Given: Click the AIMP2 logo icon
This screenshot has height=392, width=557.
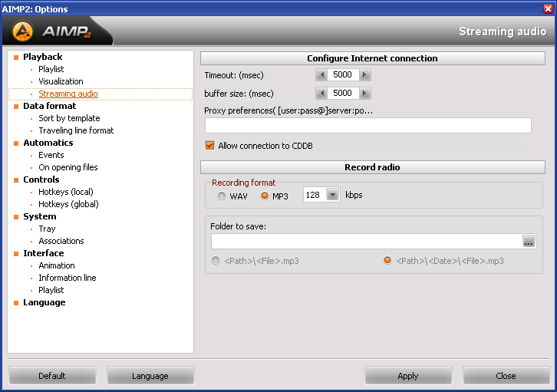Looking at the screenshot, I should click(x=23, y=31).
